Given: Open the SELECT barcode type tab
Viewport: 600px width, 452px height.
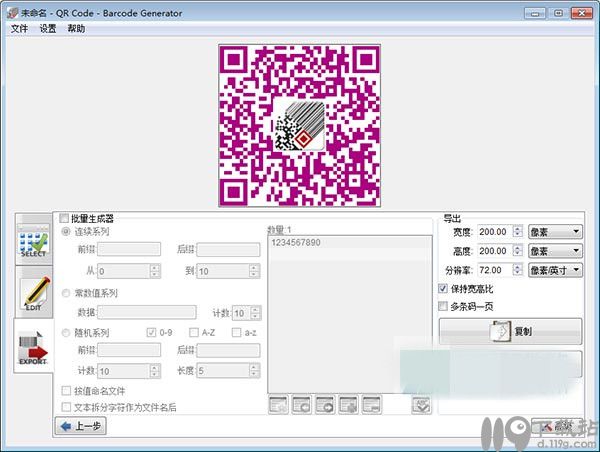Looking at the screenshot, I should click(x=34, y=240).
